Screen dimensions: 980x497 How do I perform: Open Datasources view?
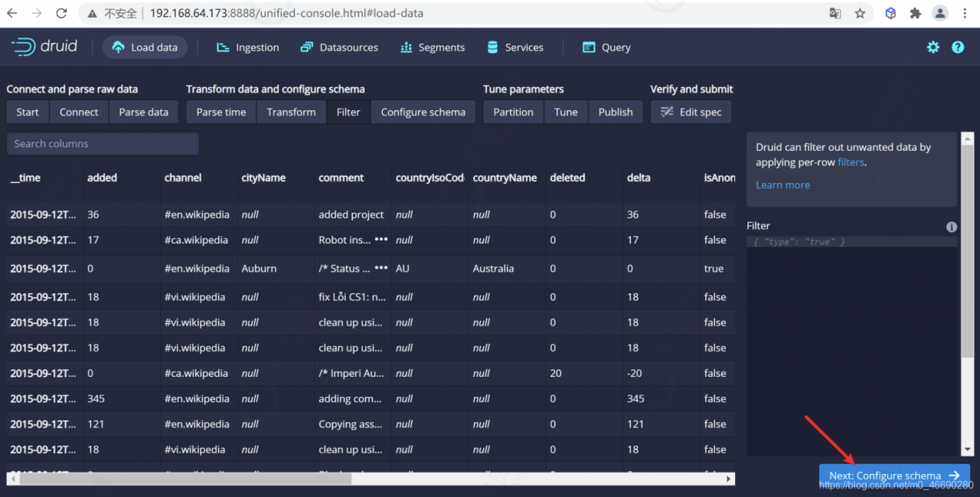pyautogui.click(x=339, y=47)
